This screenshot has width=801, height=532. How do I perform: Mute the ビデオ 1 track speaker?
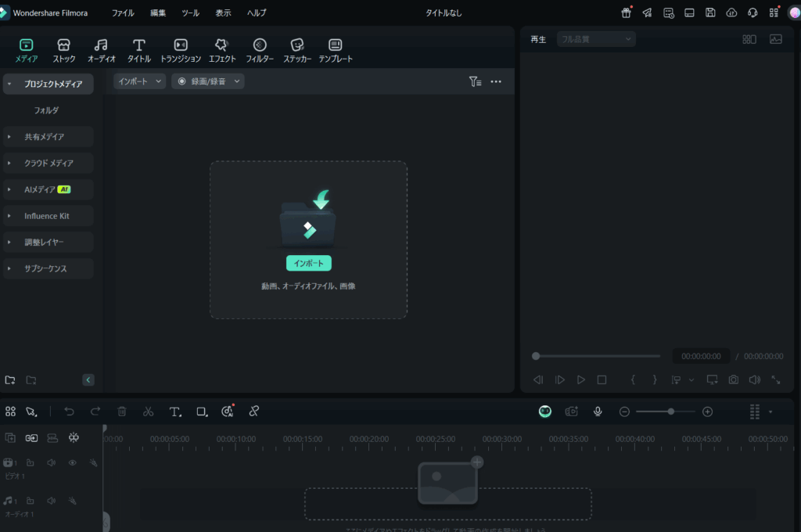[51, 462]
